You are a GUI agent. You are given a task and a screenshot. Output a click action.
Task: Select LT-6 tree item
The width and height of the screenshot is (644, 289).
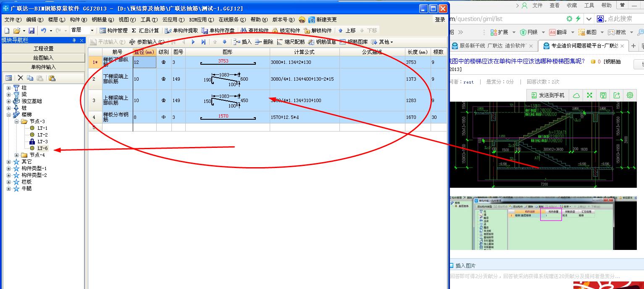coord(42,148)
